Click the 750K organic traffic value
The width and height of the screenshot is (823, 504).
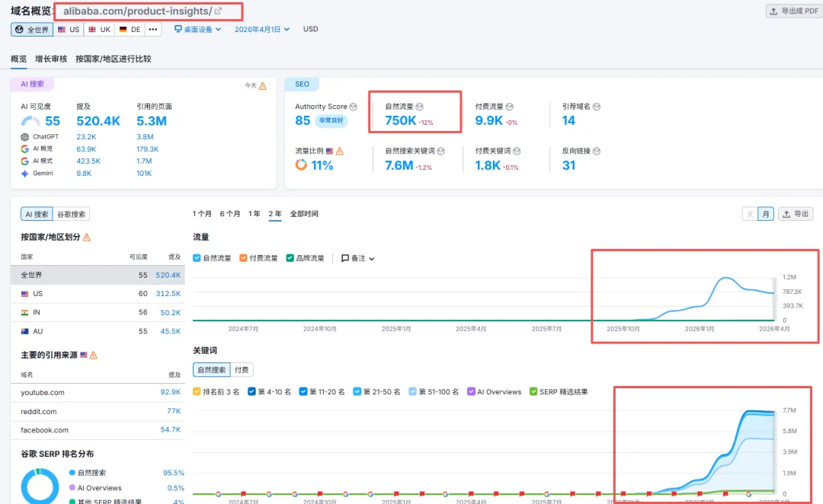tap(401, 120)
